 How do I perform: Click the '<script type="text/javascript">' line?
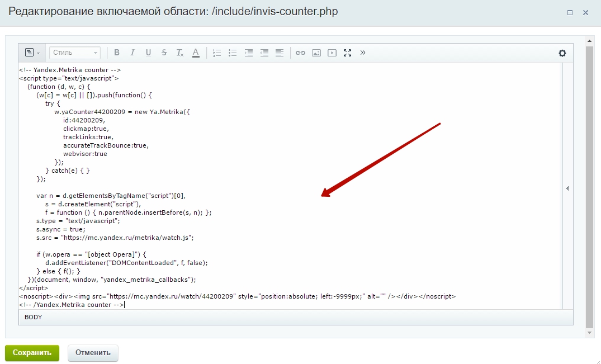[x=69, y=78]
